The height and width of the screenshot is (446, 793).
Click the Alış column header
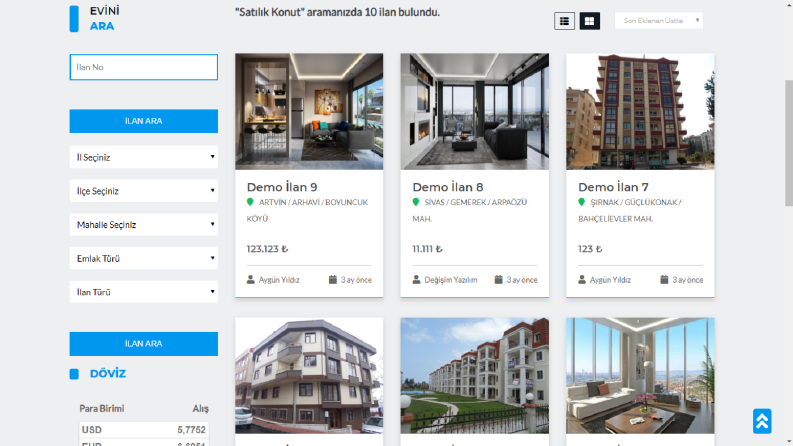(200, 409)
